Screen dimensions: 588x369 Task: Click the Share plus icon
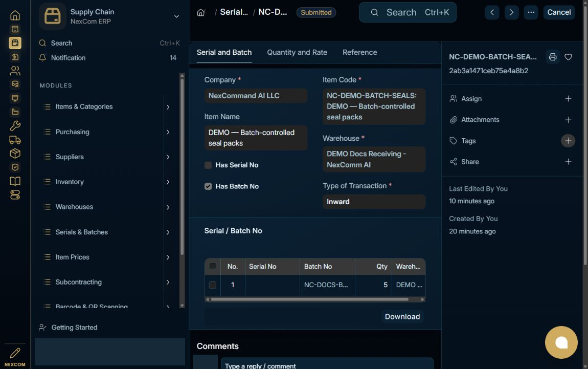(568, 162)
